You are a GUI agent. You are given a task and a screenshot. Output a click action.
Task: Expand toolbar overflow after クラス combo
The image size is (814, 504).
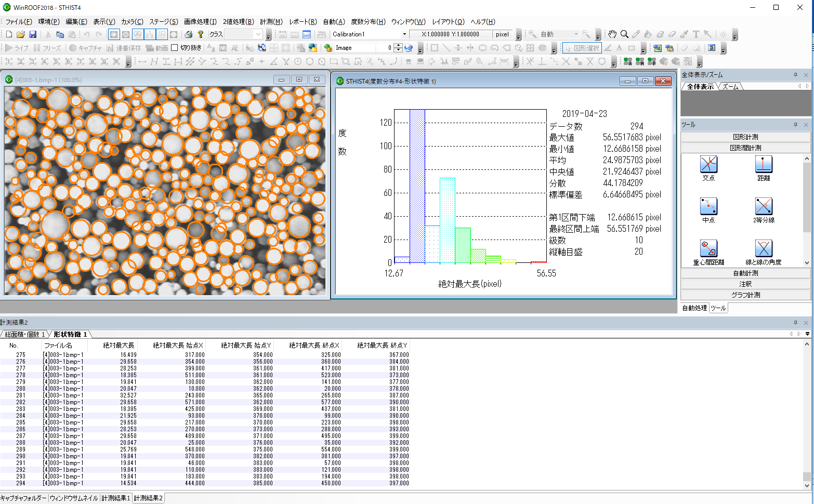tap(268, 35)
